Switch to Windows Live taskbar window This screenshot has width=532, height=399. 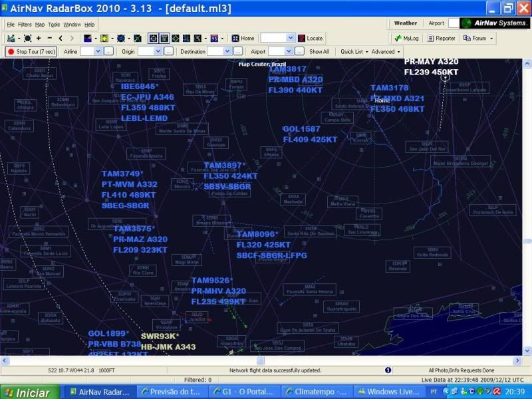(x=389, y=392)
